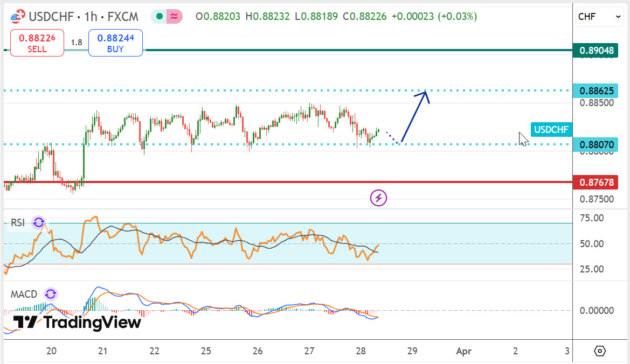Screen dimensions: 630x364
Task: Click the purple refresh icon beside RSI
Action: tap(38, 222)
